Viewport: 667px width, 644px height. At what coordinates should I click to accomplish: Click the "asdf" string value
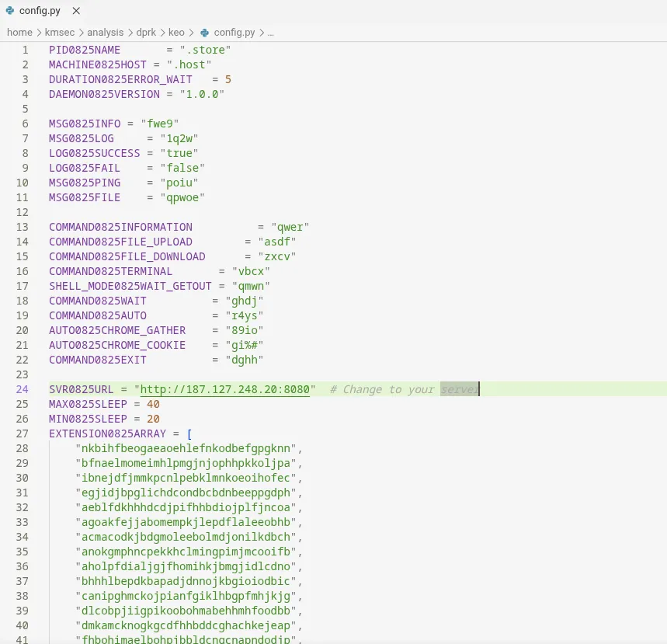pos(277,242)
